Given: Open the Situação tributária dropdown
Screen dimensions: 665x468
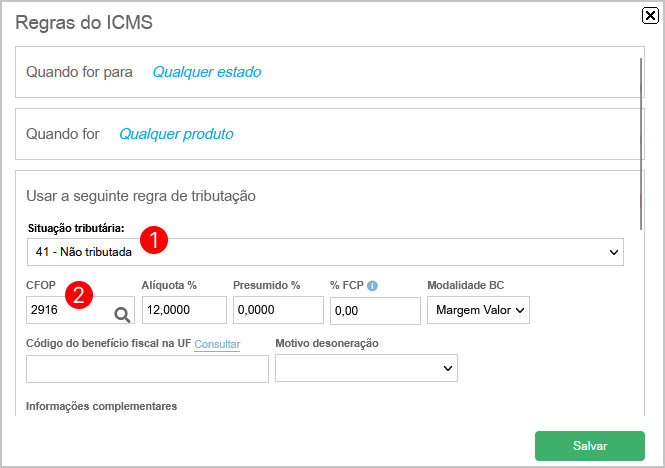Looking at the screenshot, I should click(325, 252).
